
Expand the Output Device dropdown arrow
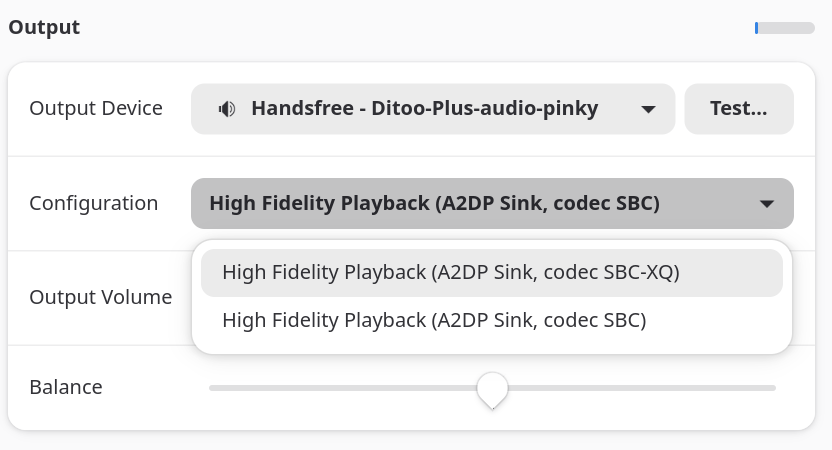(x=648, y=109)
